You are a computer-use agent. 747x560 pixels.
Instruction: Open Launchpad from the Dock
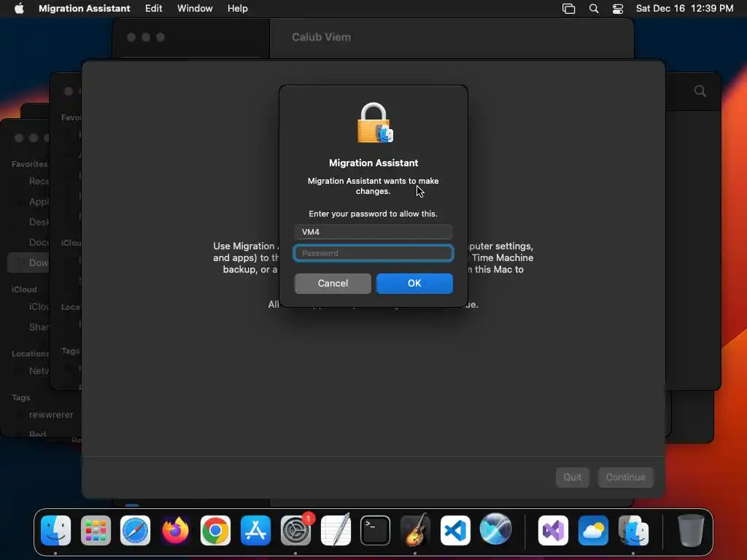coord(96,530)
